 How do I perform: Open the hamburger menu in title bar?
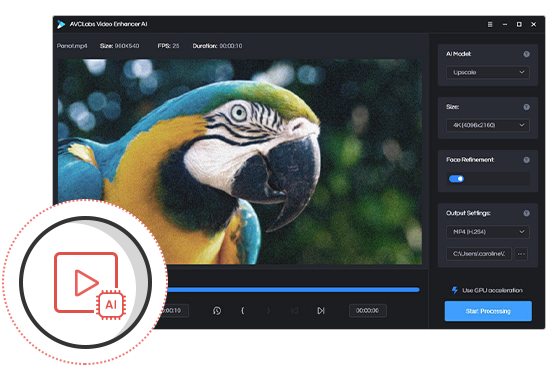pyautogui.click(x=490, y=24)
